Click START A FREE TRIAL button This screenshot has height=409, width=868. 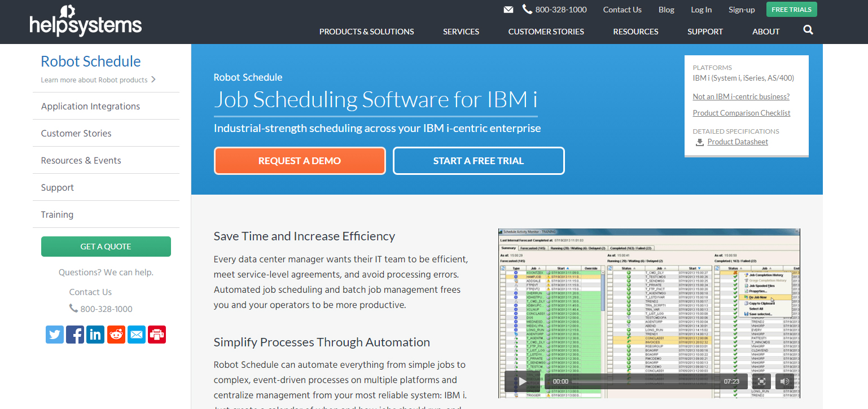(x=479, y=161)
